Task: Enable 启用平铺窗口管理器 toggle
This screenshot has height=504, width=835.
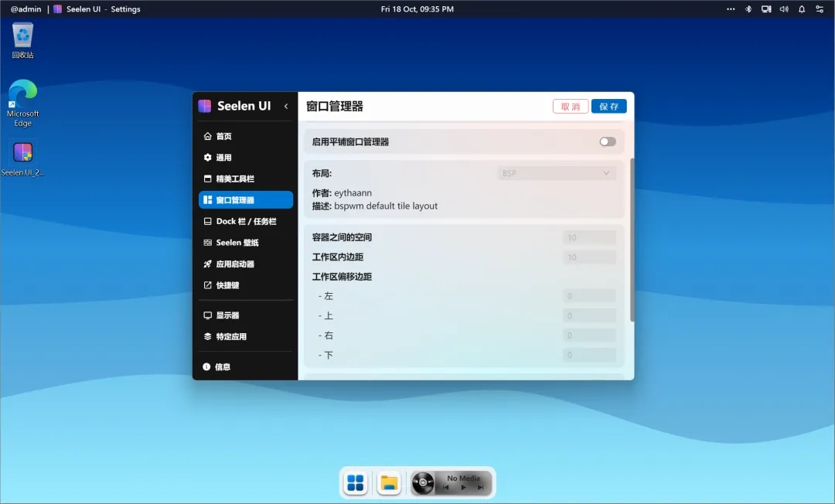Action: [607, 141]
